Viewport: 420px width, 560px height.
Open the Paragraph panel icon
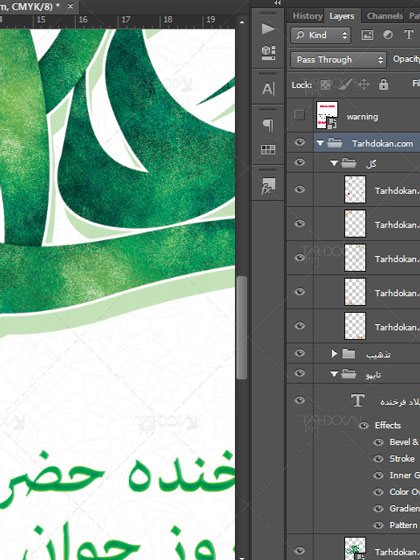[x=268, y=125]
